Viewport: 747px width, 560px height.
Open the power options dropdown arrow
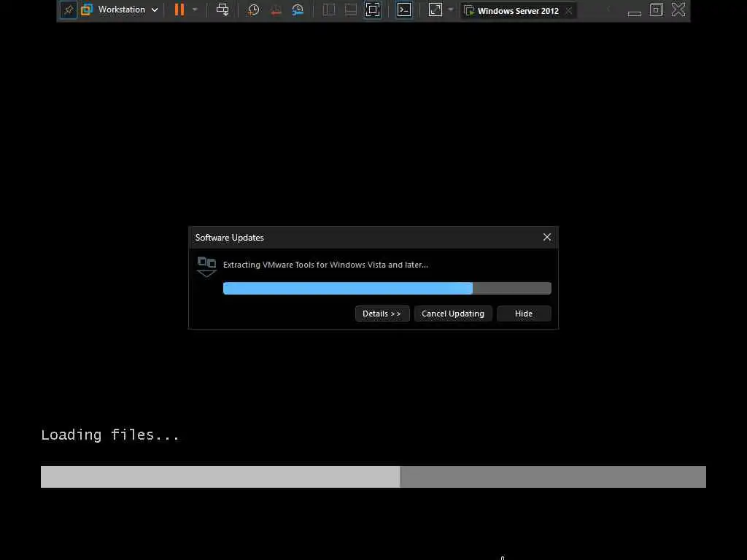click(x=195, y=9)
